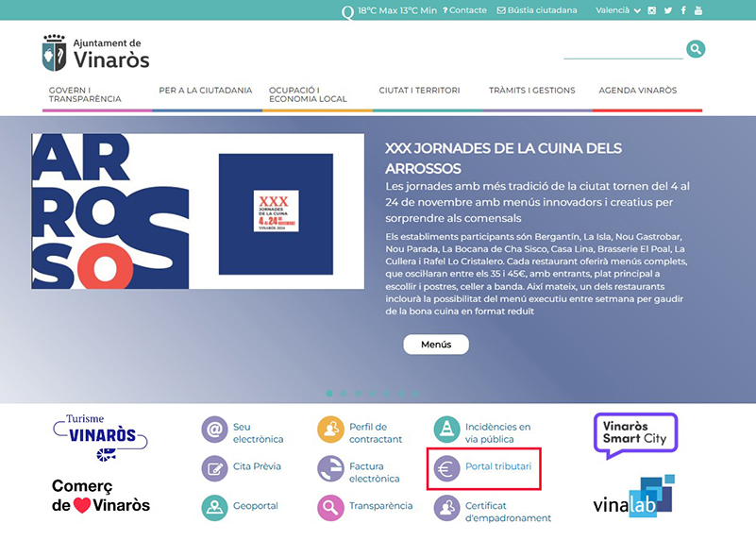Select the third carousel slide dot
Viewport: 756px width, 557px height.
point(358,394)
